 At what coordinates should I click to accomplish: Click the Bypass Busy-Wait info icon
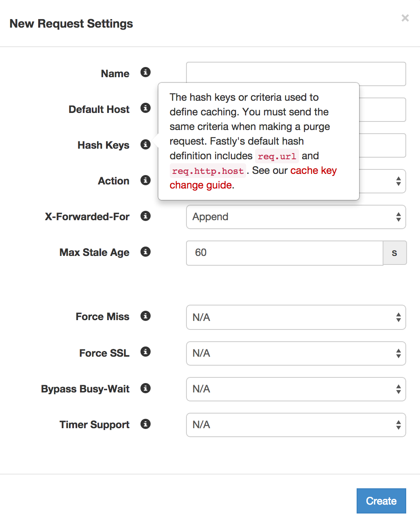pyautogui.click(x=145, y=388)
